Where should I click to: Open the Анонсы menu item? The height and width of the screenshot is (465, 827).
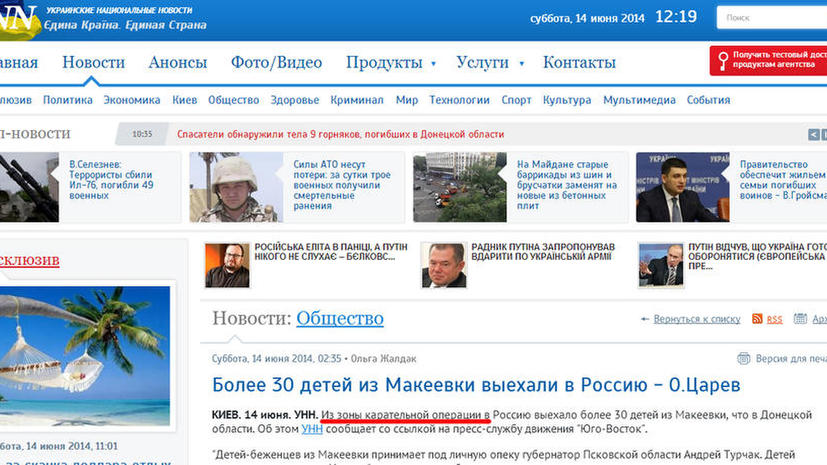178,62
